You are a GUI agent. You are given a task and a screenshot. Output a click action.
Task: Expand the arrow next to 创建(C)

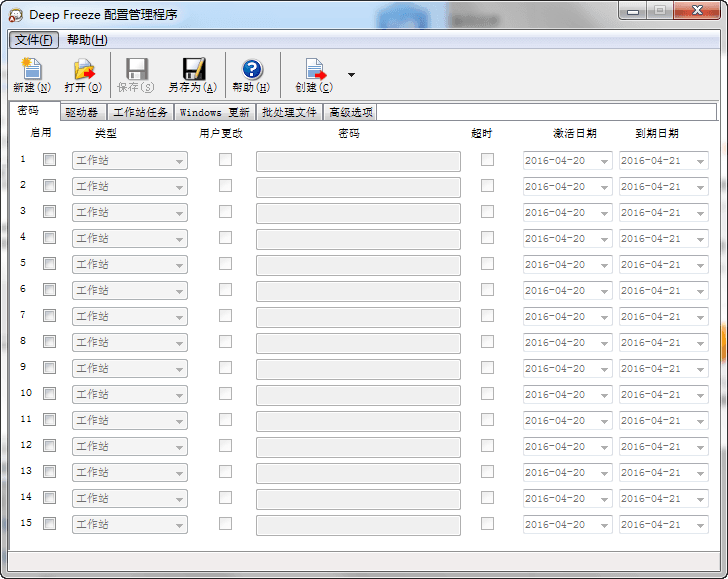(x=351, y=75)
